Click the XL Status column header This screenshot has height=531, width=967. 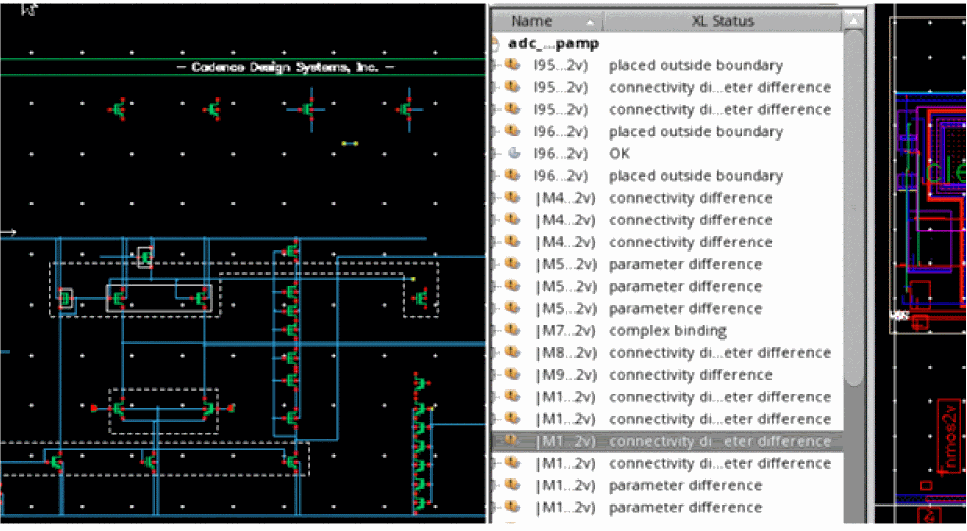[x=722, y=21]
